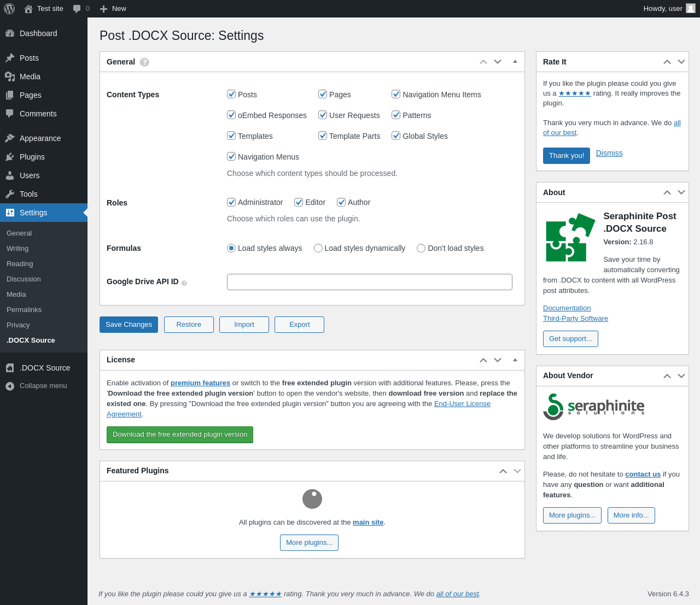Click the More info... button
700x605 pixels.
(631, 515)
